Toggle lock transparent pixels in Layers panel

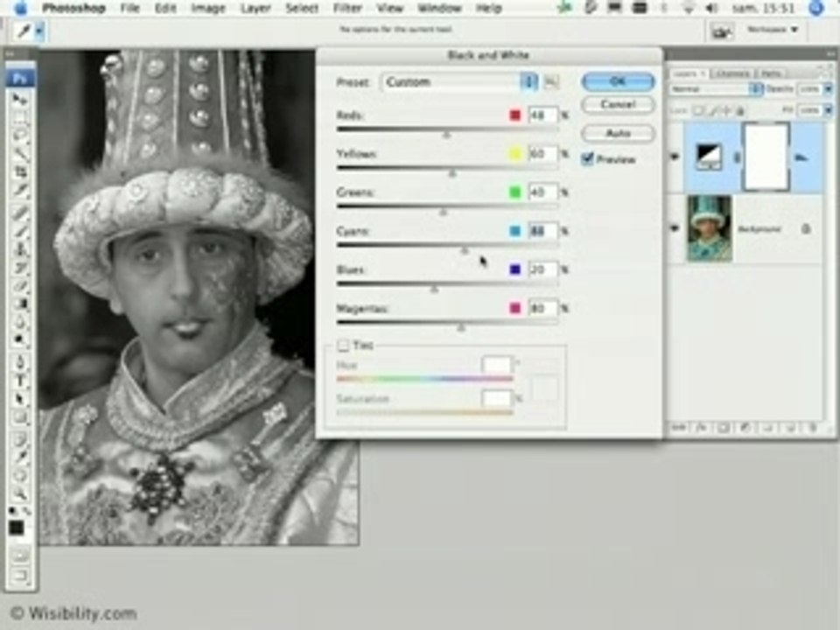point(698,111)
